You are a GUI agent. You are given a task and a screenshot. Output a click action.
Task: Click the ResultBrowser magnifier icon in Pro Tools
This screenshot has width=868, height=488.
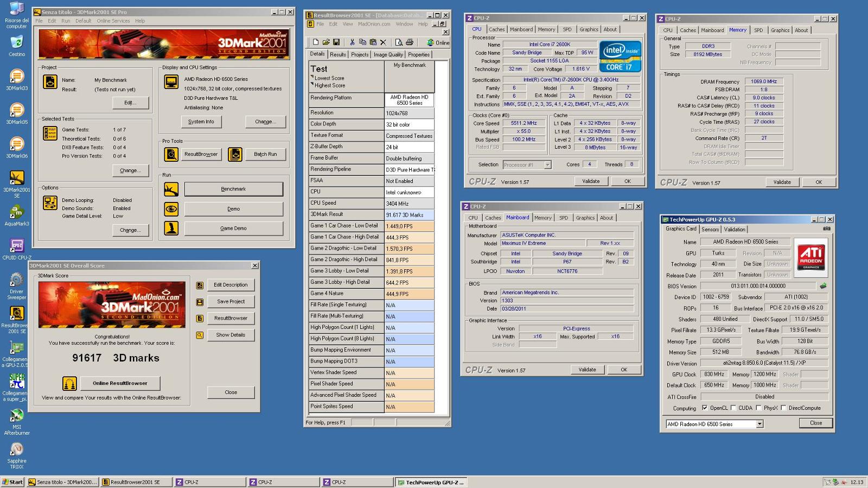pyautogui.click(x=171, y=154)
